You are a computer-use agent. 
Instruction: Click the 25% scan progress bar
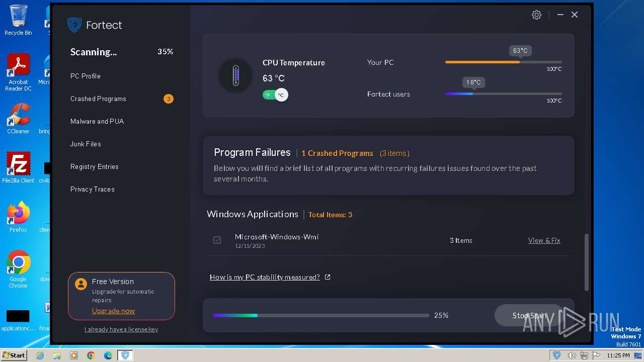(x=321, y=315)
